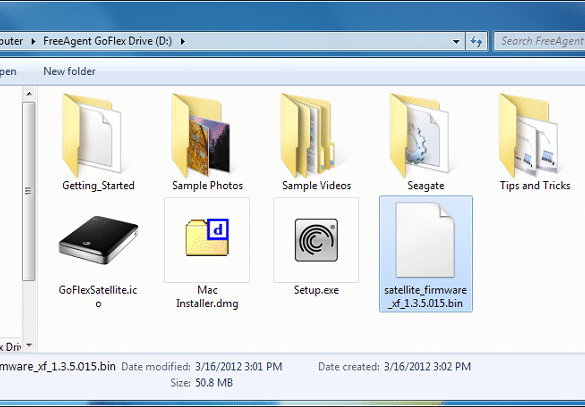Expand the arrow after FreeAgent GoFlex Drive (D:)
The image size is (585, 407).
click(x=183, y=41)
